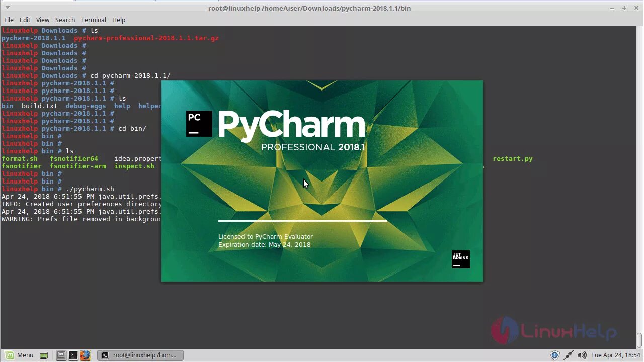The width and height of the screenshot is (644, 362).
Task: Launch the file manager from panel
Action: (x=61, y=355)
